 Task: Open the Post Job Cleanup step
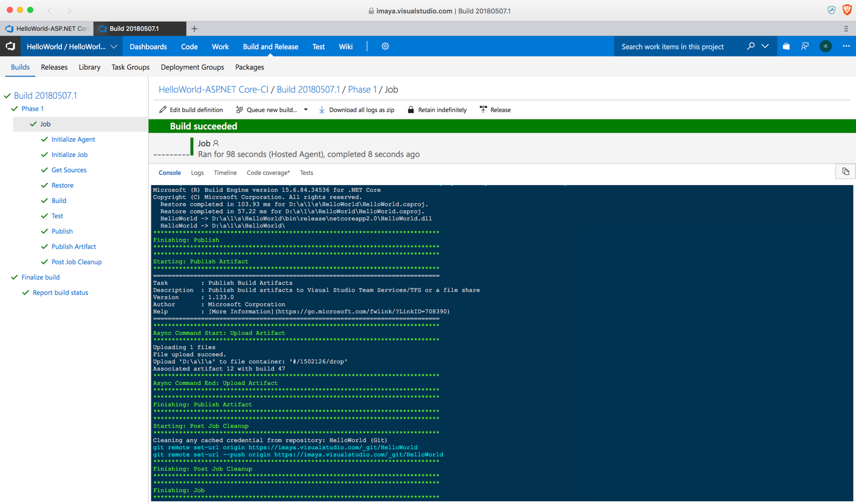point(77,262)
